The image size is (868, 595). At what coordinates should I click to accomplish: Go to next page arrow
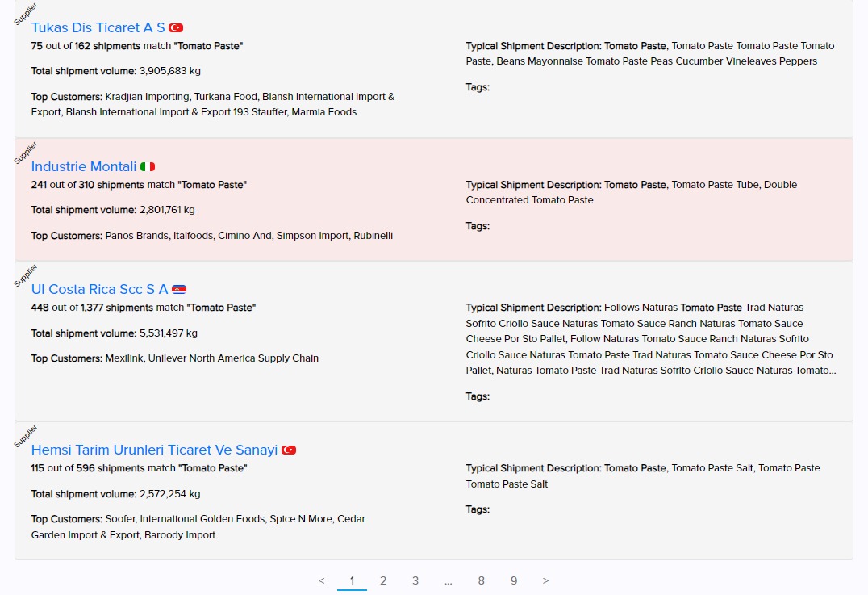(545, 580)
